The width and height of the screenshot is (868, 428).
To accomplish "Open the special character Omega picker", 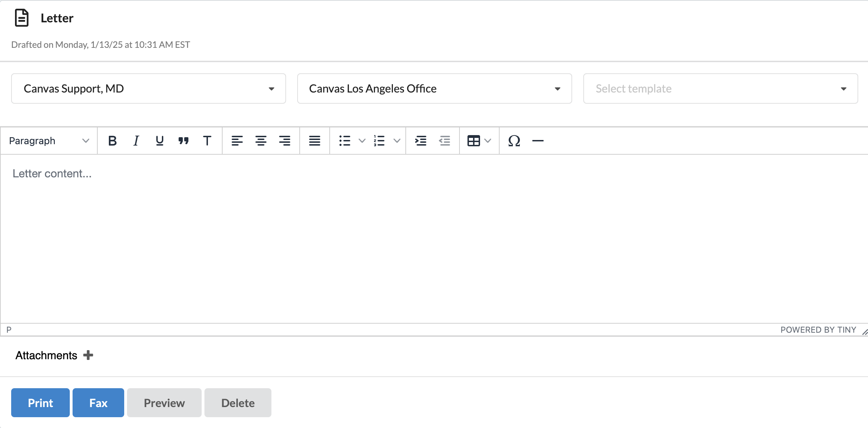I will pos(514,141).
